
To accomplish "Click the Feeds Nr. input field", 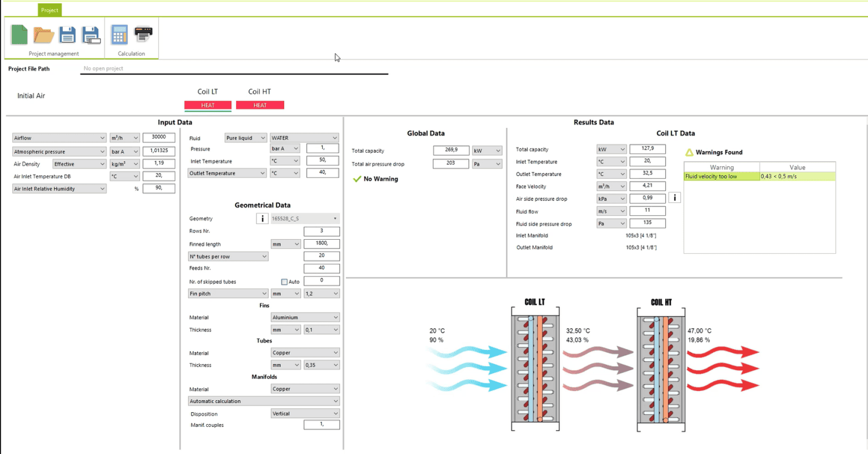I will click(x=322, y=269).
